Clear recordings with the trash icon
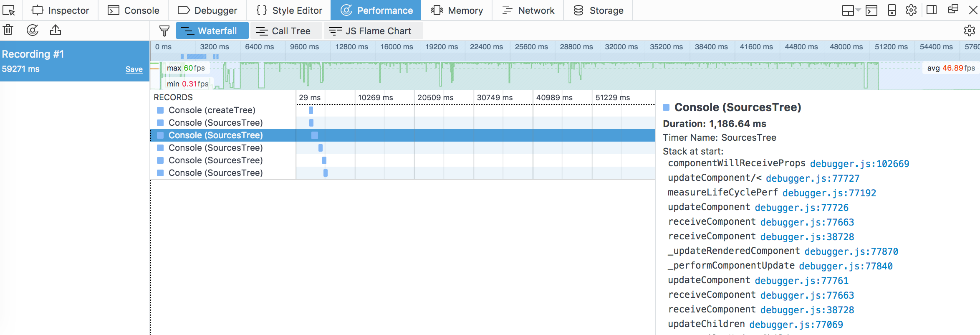Viewport: 980px width, 335px height. [x=8, y=30]
